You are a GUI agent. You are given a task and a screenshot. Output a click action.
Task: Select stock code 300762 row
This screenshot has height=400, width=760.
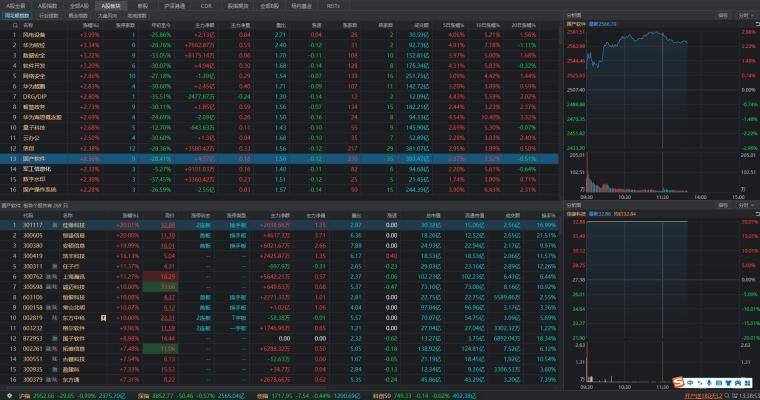(279, 276)
